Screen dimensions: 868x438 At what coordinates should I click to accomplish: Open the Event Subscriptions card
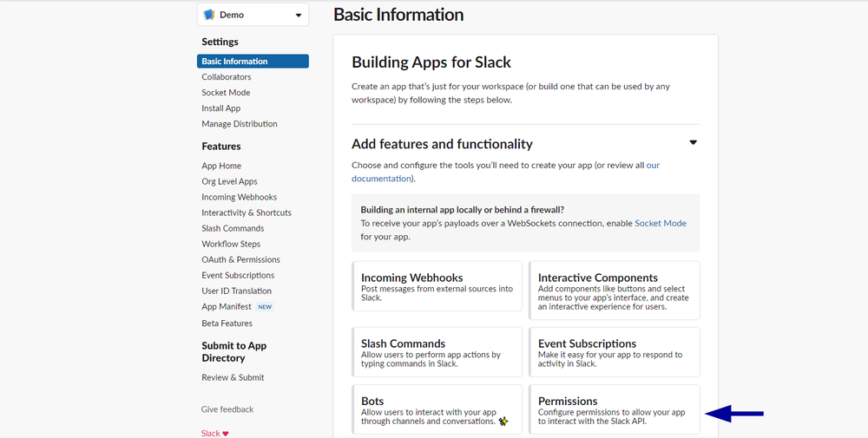point(614,352)
